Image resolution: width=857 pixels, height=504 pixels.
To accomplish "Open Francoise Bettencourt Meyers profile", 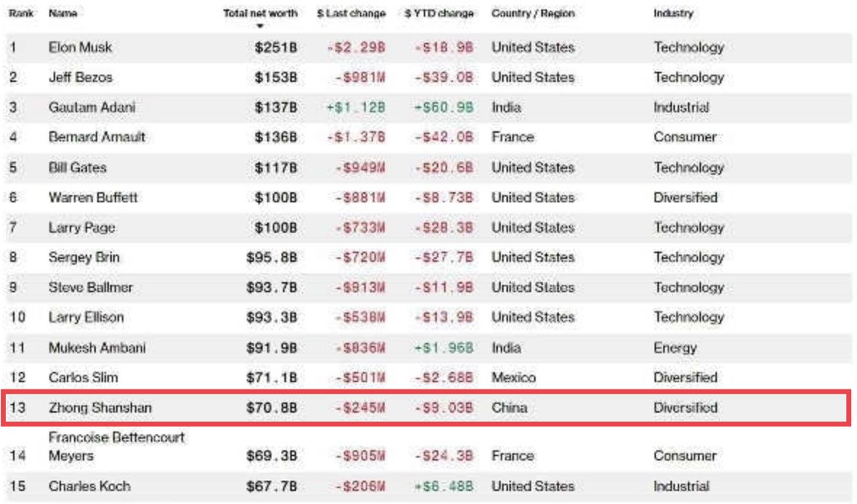I will 116,447.
